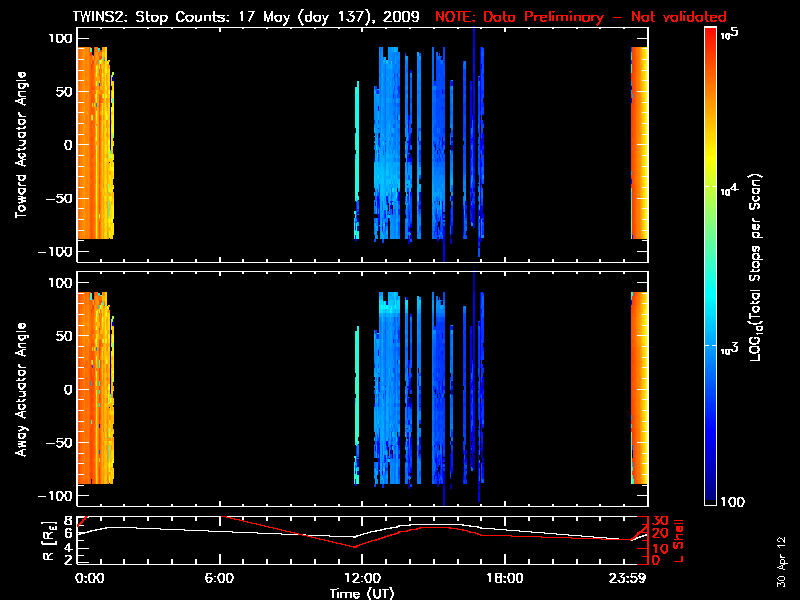Select the 0:00 time tick label

[89, 578]
